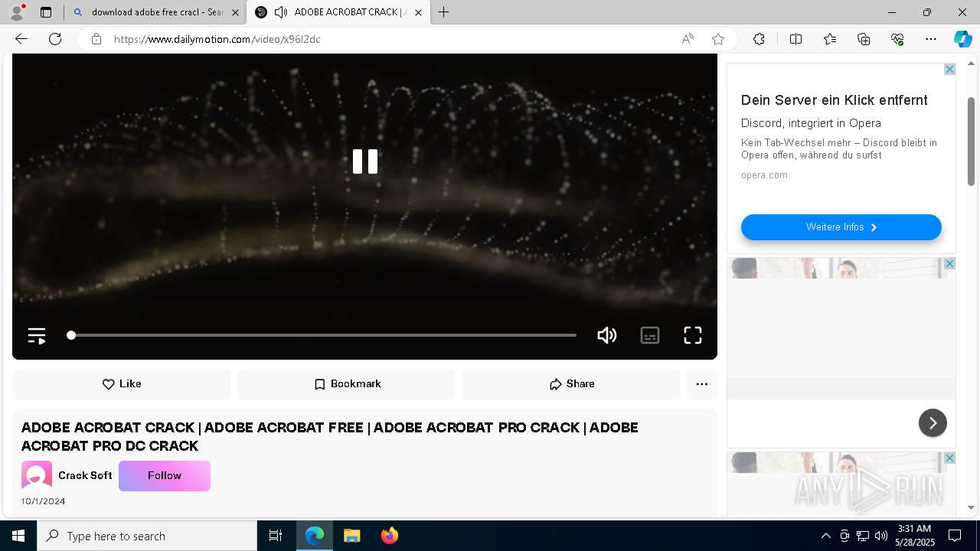This screenshot has width=980, height=551.
Task: Toggle video subtitles icon
Action: 650,335
